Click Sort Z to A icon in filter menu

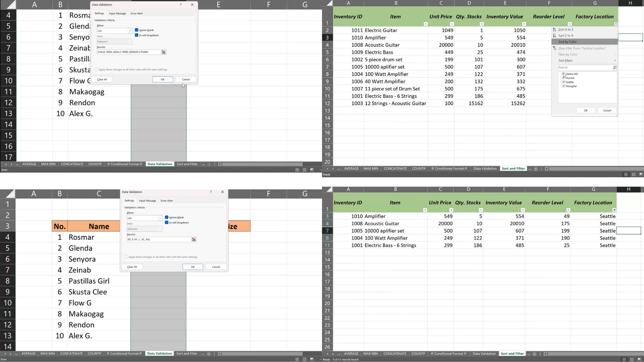click(554, 36)
